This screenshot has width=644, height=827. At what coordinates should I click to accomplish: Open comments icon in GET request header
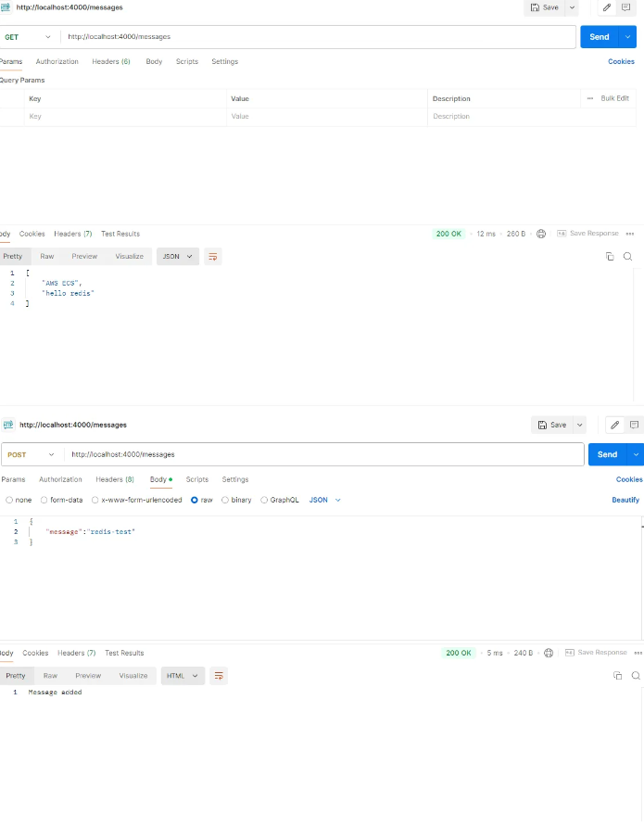point(625,7)
